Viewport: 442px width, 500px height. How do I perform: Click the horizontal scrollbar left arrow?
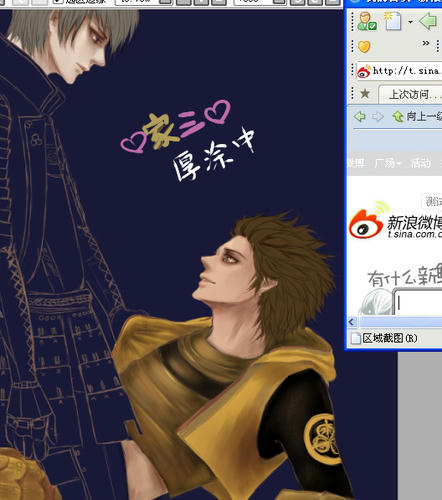351,322
